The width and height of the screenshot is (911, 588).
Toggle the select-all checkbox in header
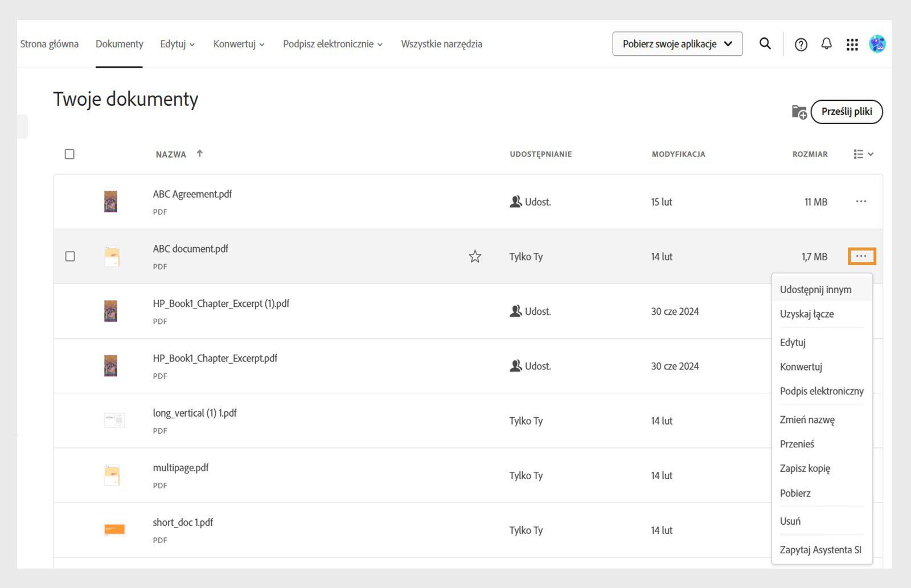[x=69, y=154]
